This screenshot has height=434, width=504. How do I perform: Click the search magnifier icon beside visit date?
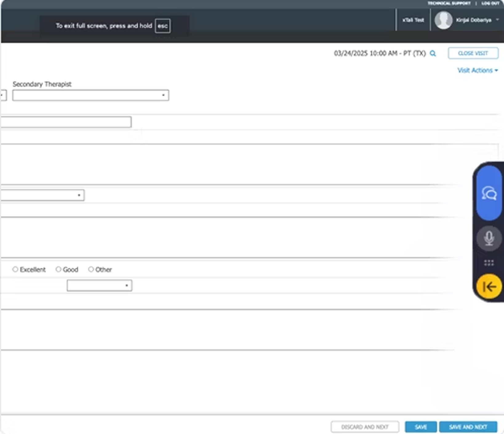(x=433, y=54)
